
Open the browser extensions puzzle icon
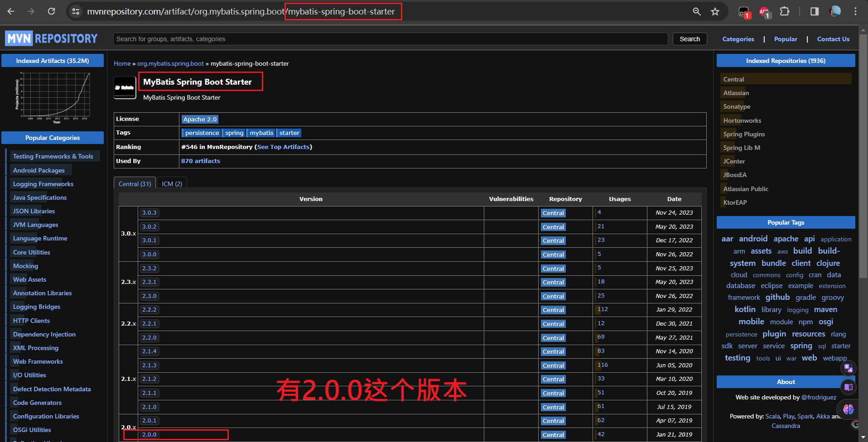click(x=785, y=11)
